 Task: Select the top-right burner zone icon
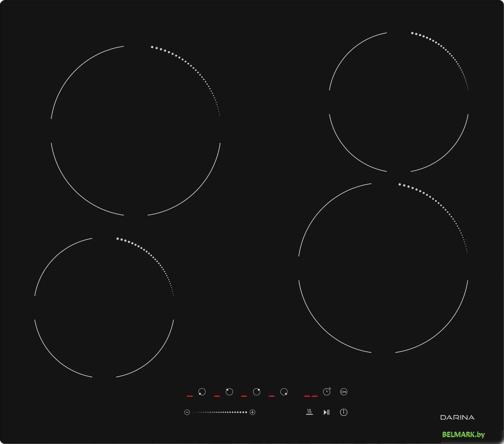257,392
